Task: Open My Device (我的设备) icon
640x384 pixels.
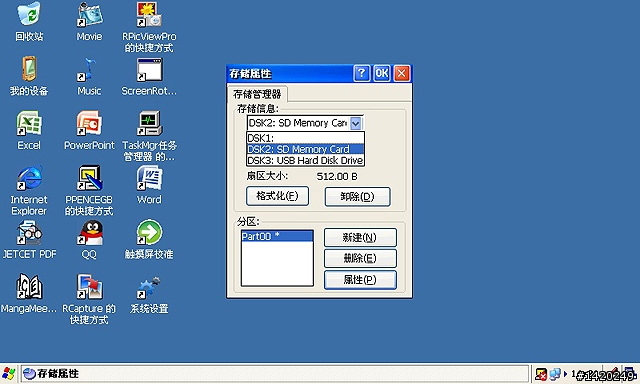Action: (x=29, y=76)
